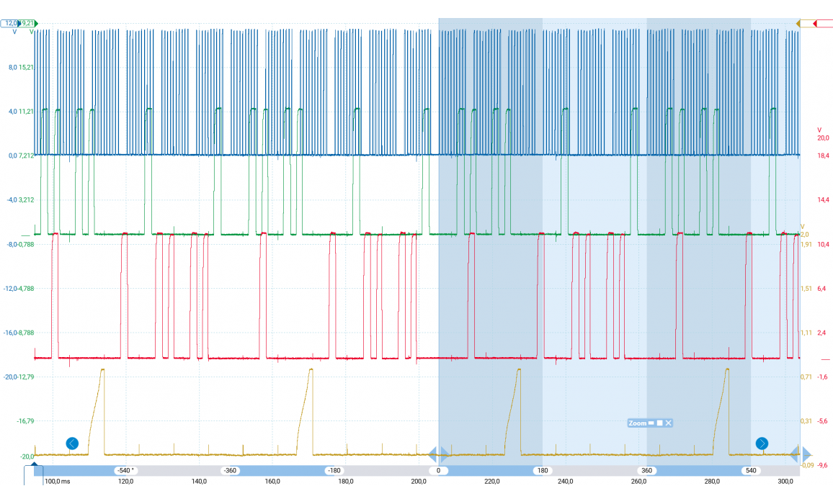
Task: Click the next waveform blue arrow circle
Action: (762, 444)
